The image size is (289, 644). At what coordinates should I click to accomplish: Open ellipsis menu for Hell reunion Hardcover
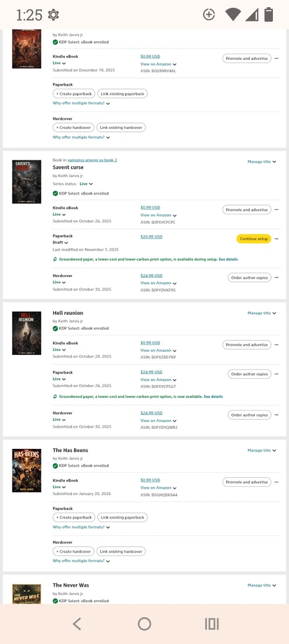coord(276,415)
